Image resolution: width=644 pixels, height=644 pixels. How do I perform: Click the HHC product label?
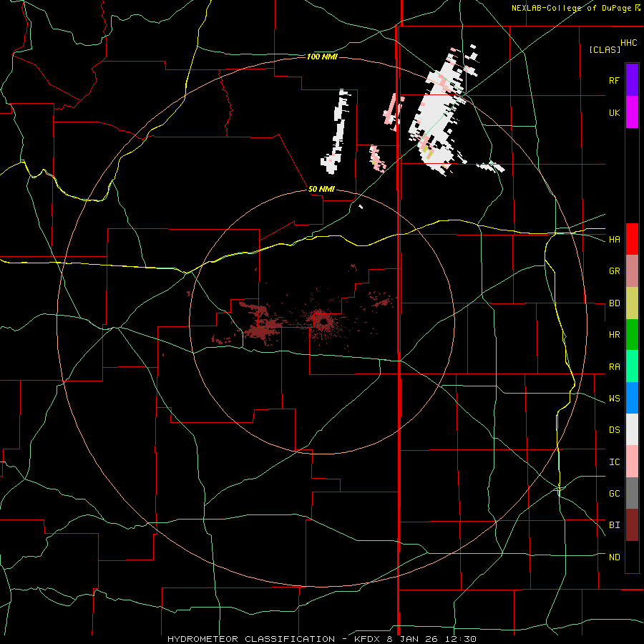(629, 43)
